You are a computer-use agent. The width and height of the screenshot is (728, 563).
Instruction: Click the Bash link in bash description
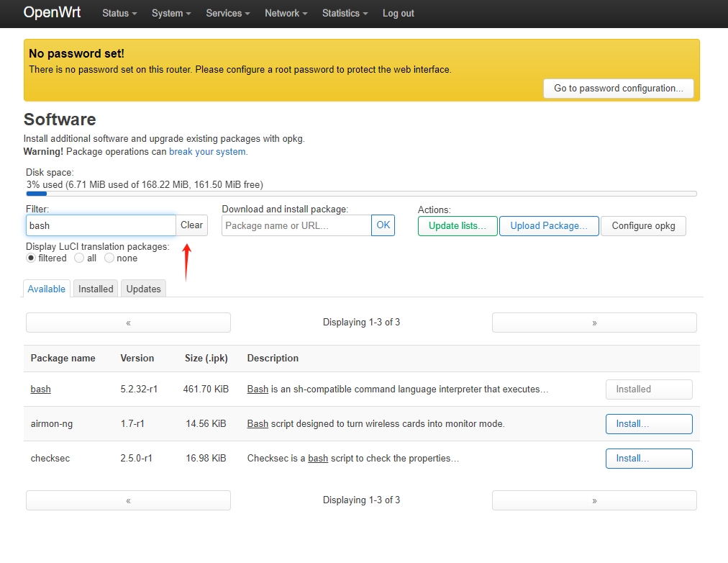coord(258,389)
